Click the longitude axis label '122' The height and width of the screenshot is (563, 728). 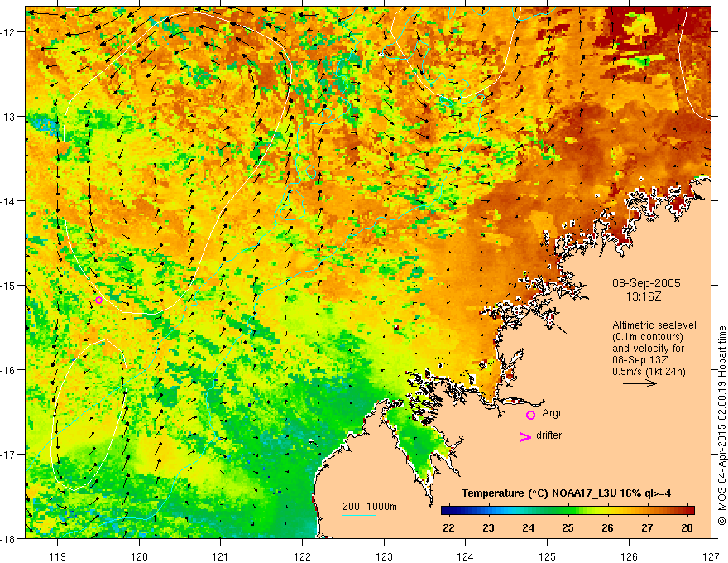tap(302, 556)
